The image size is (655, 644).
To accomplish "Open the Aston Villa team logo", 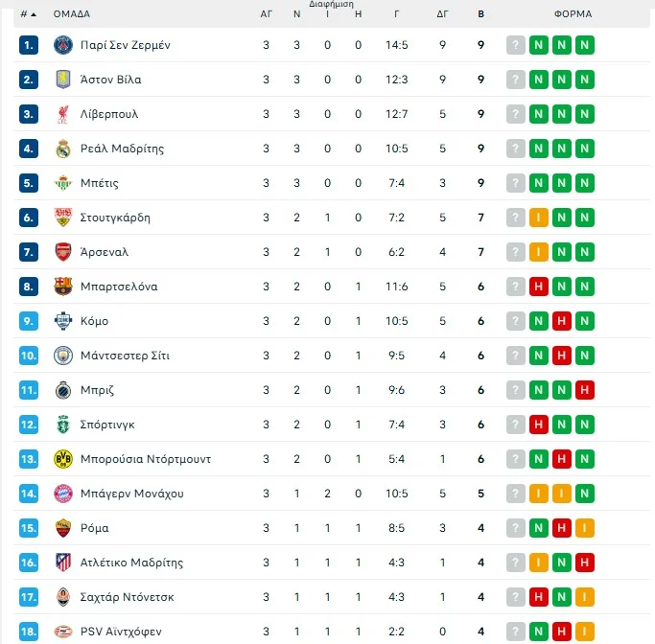I will coord(63,80).
